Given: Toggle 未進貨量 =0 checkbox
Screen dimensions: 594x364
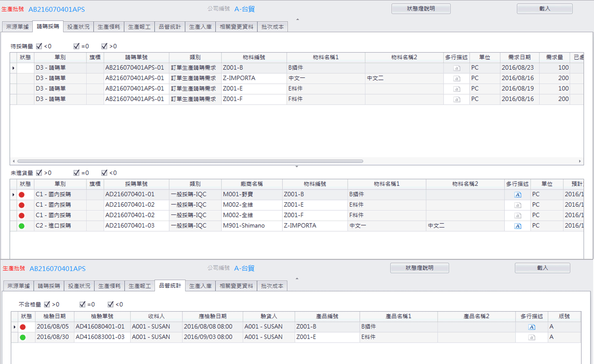Looking at the screenshot, I should tap(77, 173).
